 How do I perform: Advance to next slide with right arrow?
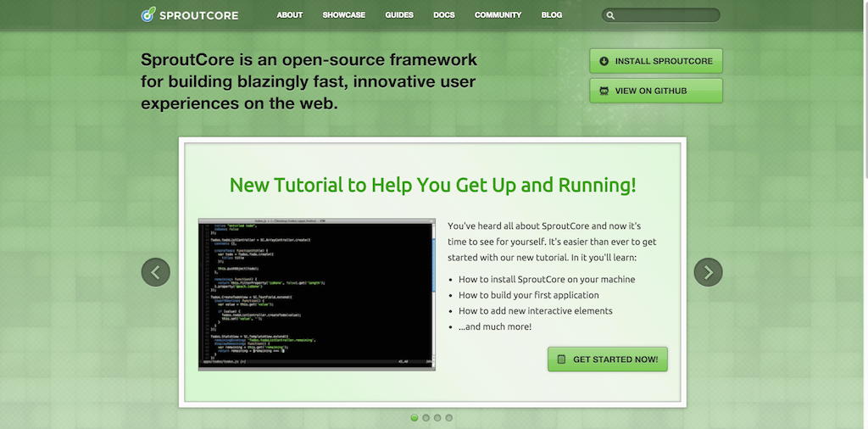click(x=708, y=272)
